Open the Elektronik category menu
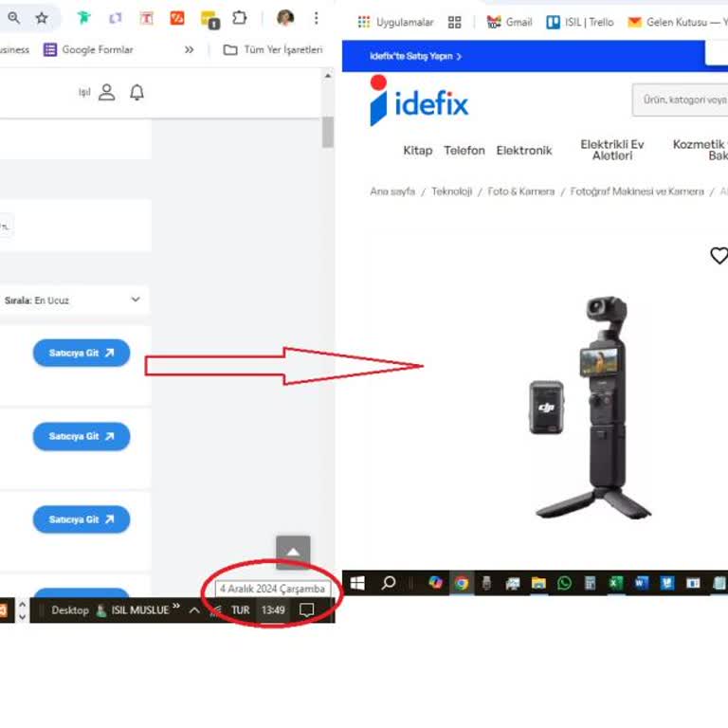 pos(524,151)
